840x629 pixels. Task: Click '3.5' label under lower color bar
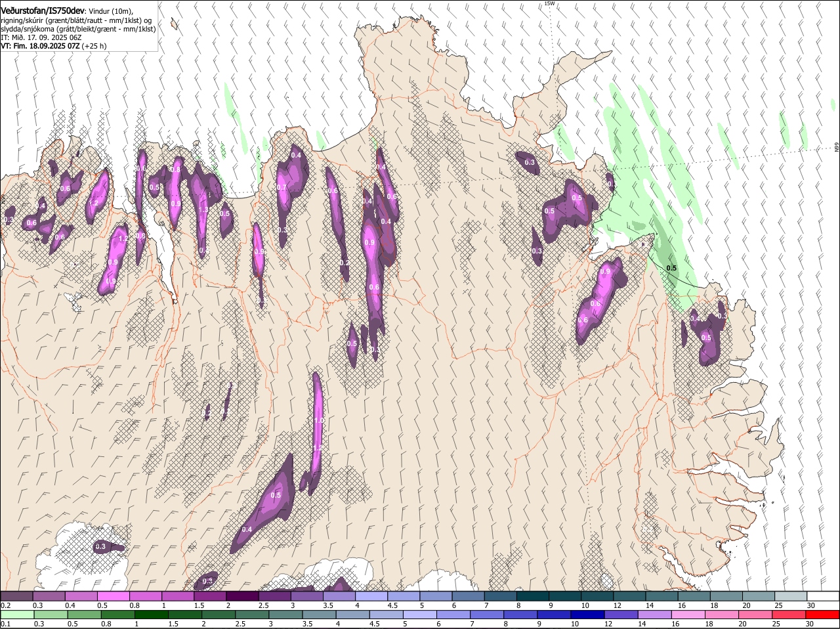point(307,624)
